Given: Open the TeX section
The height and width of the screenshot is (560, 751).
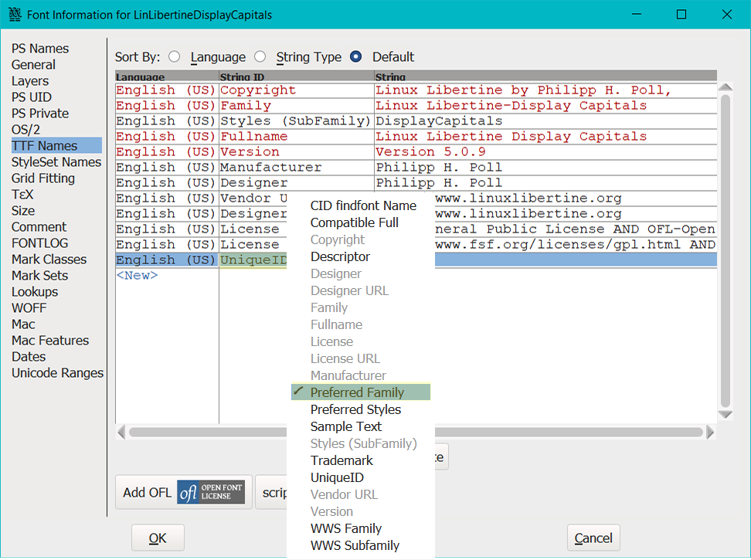Looking at the screenshot, I should tap(22, 195).
